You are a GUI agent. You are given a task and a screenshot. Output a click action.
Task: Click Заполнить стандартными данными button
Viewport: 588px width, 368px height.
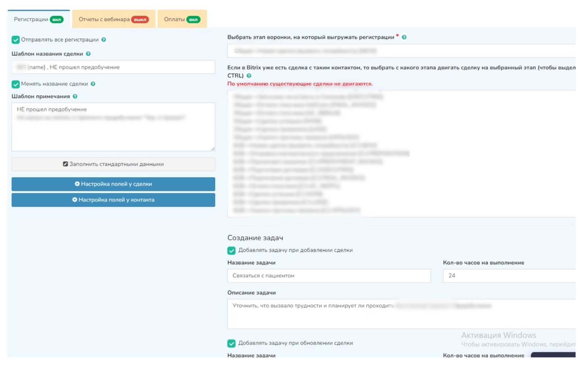113,164
